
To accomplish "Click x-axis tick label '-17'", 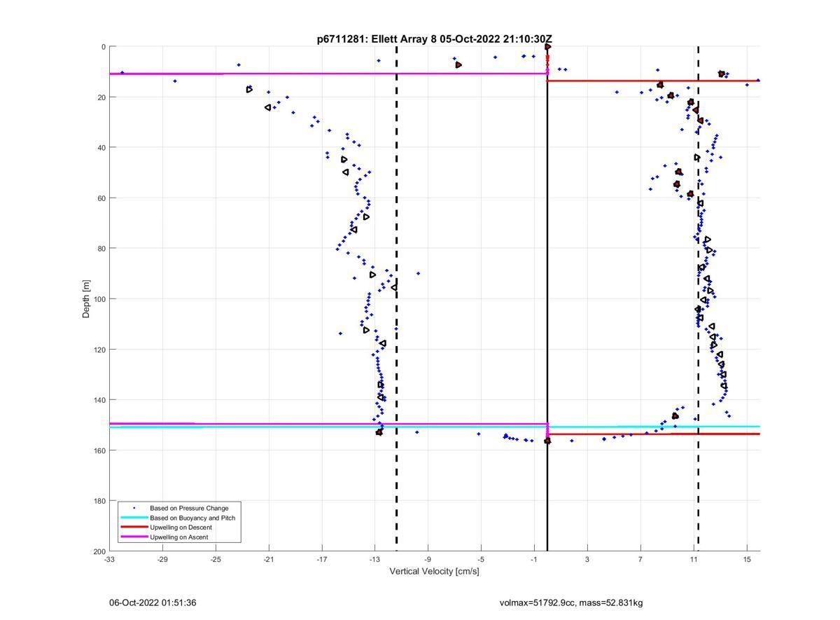I will tap(322, 559).
